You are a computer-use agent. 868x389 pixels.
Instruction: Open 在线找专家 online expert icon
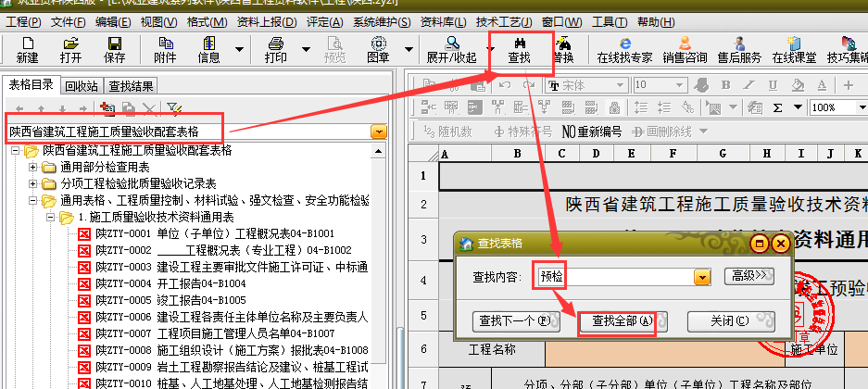click(x=624, y=49)
